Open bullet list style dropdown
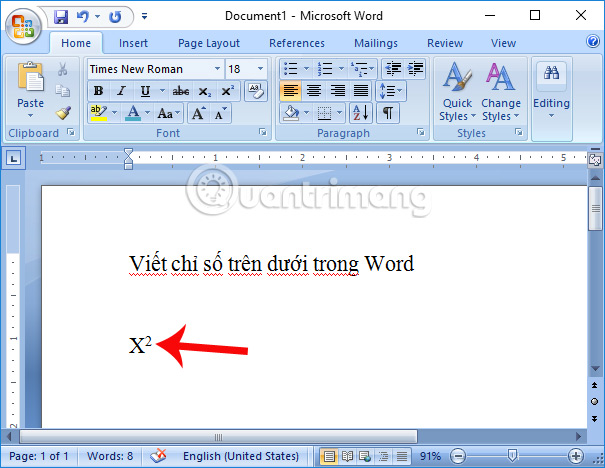605x468 pixels. click(306, 69)
